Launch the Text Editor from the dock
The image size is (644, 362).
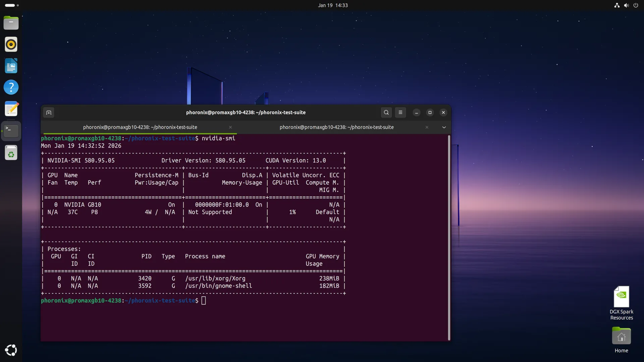11,109
